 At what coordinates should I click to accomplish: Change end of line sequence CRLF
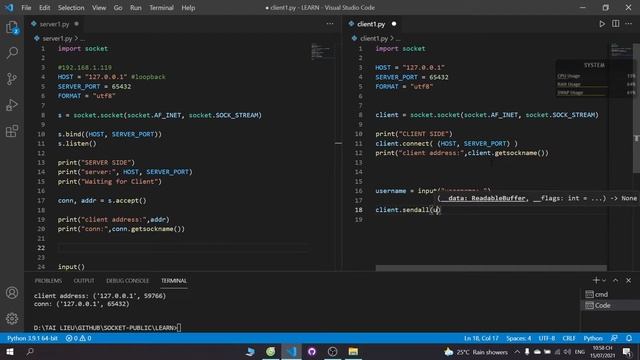[569, 338]
